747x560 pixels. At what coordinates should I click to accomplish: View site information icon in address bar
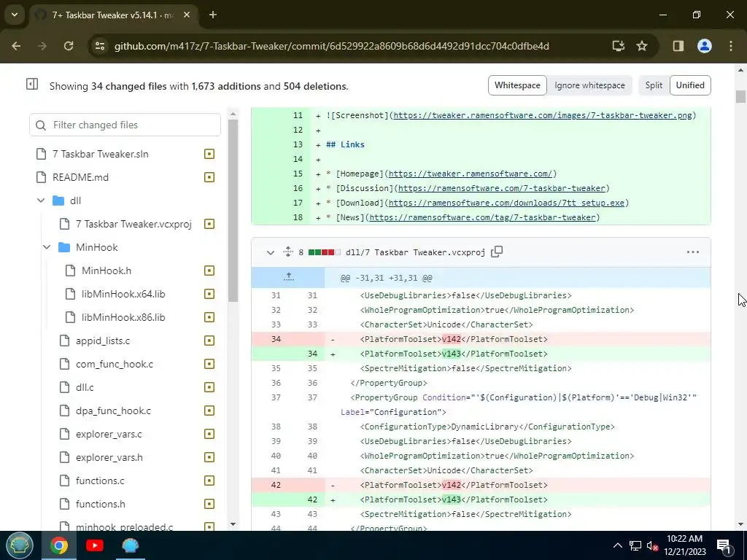tap(99, 46)
